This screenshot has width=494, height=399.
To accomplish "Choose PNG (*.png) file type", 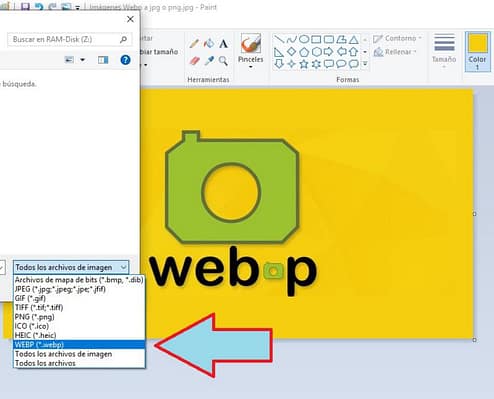I will coord(79,317).
